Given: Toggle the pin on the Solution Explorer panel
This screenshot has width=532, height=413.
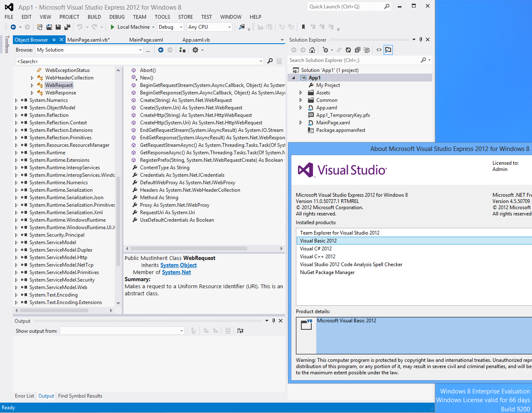Looking at the screenshot, I should 421,40.
